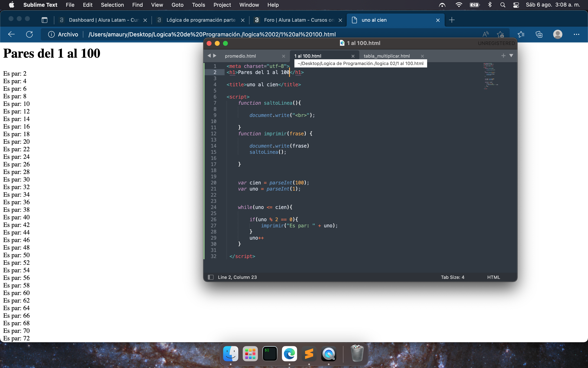Open a new browser tab
Viewport: 588px width, 368px height.
click(x=452, y=20)
